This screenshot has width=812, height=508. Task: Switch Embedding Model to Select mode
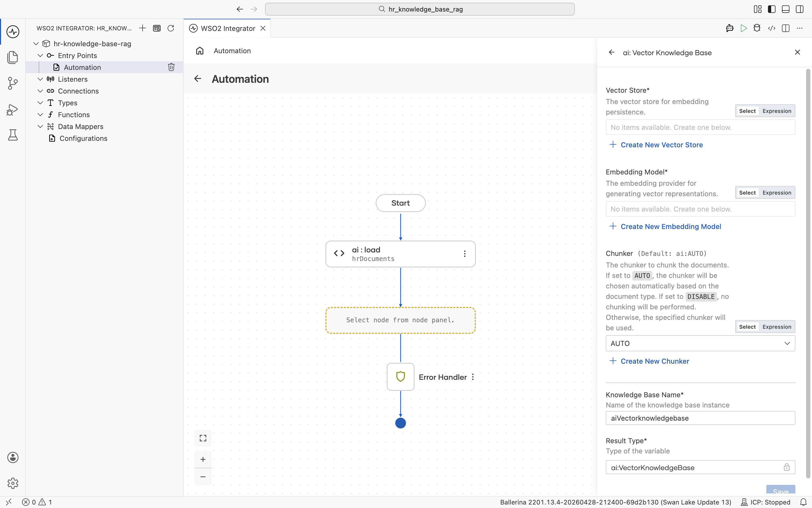747,192
